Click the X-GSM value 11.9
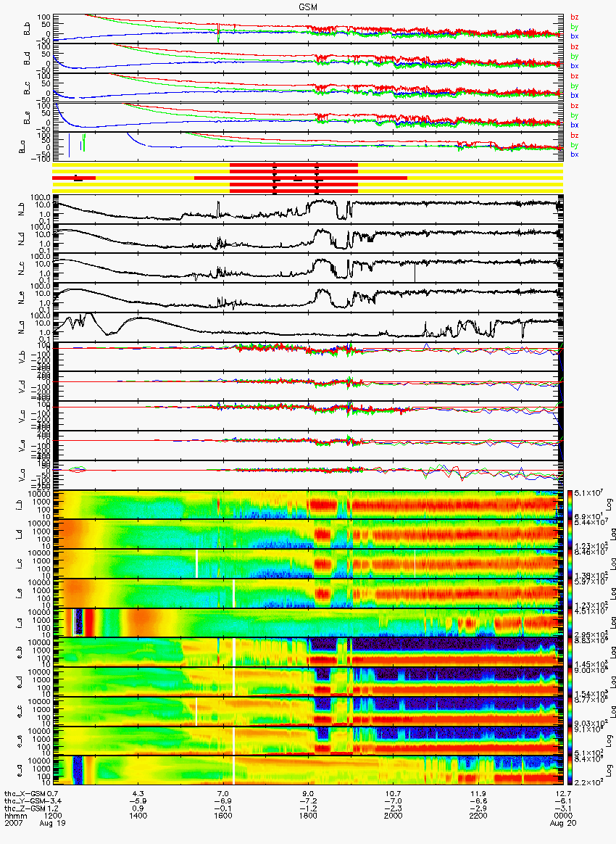The width and height of the screenshot is (616, 844). (478, 793)
